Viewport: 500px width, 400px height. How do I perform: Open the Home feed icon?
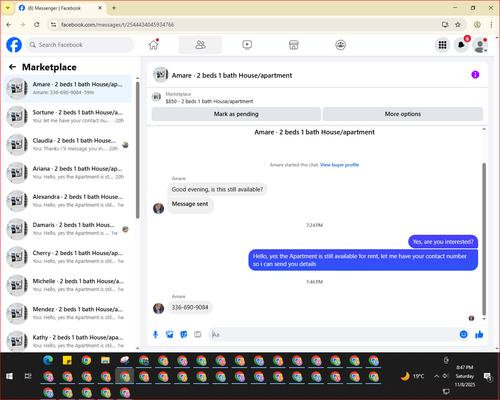tap(153, 45)
